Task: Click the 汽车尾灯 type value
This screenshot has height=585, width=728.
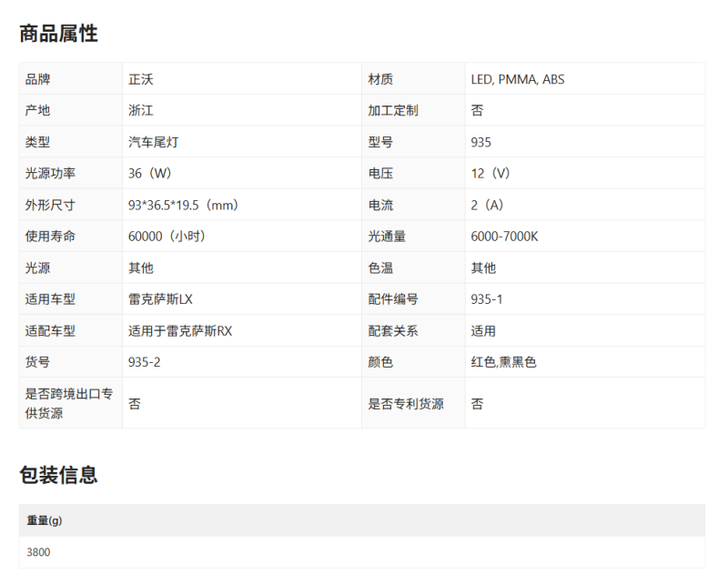Action: pos(153,142)
